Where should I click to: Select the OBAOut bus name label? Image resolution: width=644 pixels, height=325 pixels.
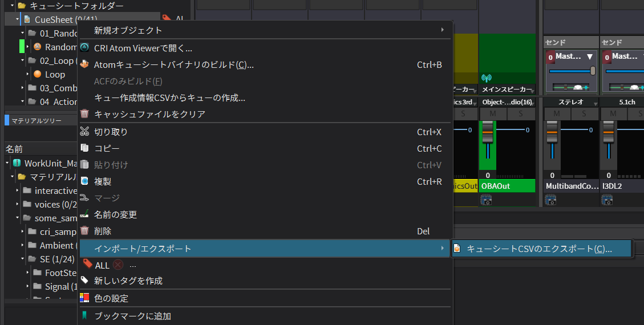[x=507, y=186]
